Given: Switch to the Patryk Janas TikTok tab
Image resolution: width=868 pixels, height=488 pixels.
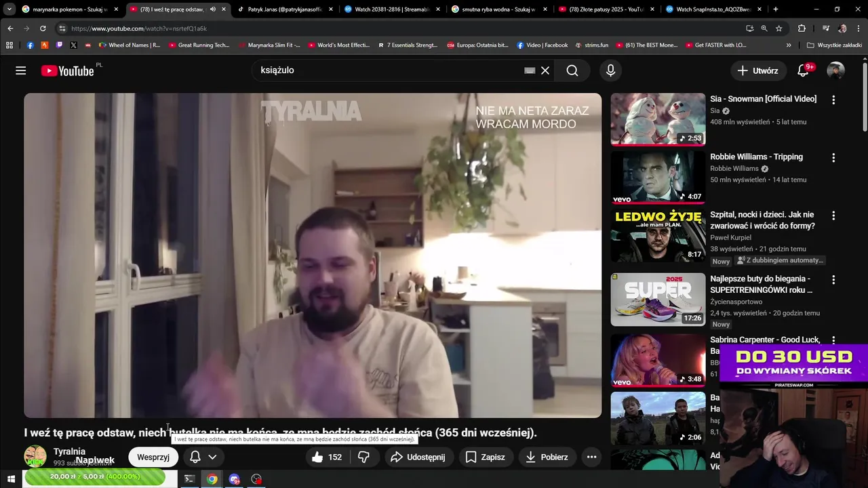Looking at the screenshot, I should pyautogui.click(x=285, y=9).
